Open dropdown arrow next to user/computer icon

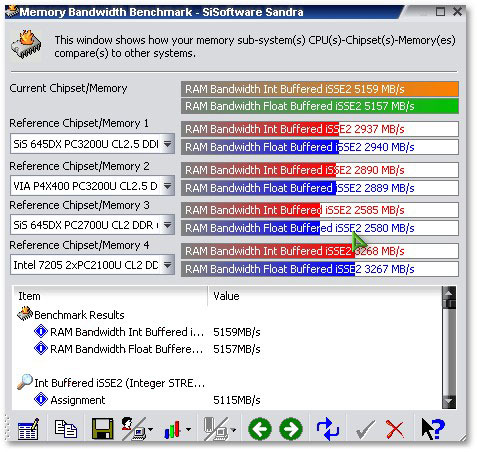[x=151, y=429]
